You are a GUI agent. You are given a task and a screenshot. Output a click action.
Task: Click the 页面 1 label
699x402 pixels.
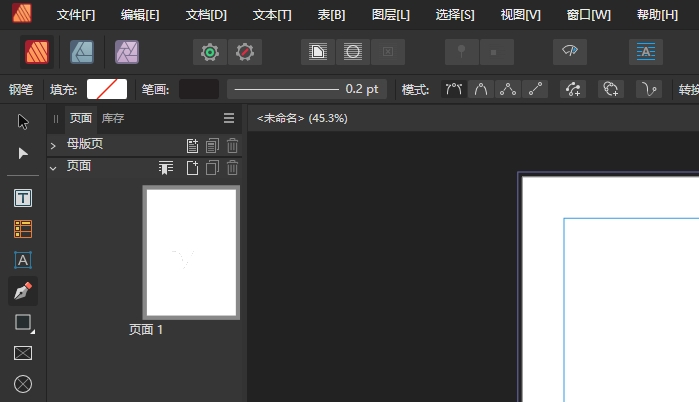tap(146, 330)
